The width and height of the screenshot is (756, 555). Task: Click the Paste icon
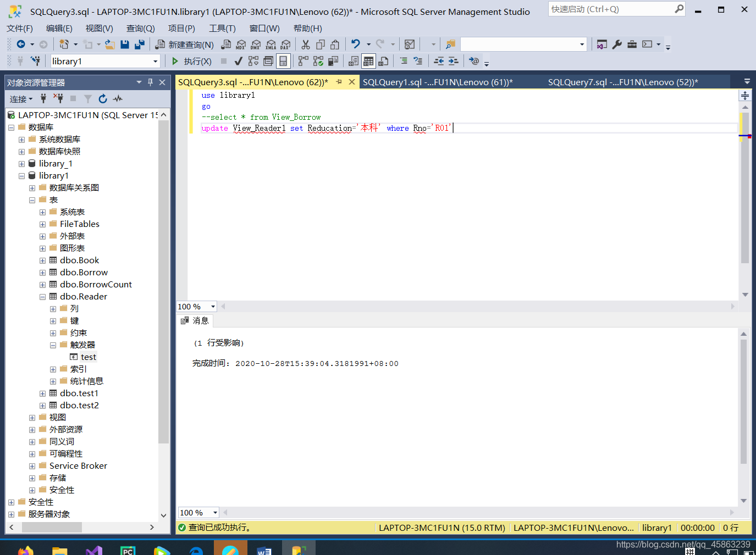click(335, 45)
